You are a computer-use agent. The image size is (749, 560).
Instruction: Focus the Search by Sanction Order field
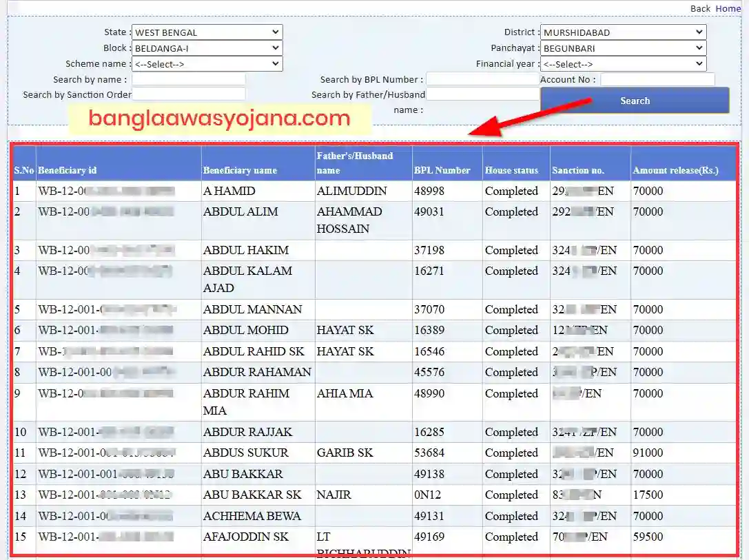click(189, 94)
